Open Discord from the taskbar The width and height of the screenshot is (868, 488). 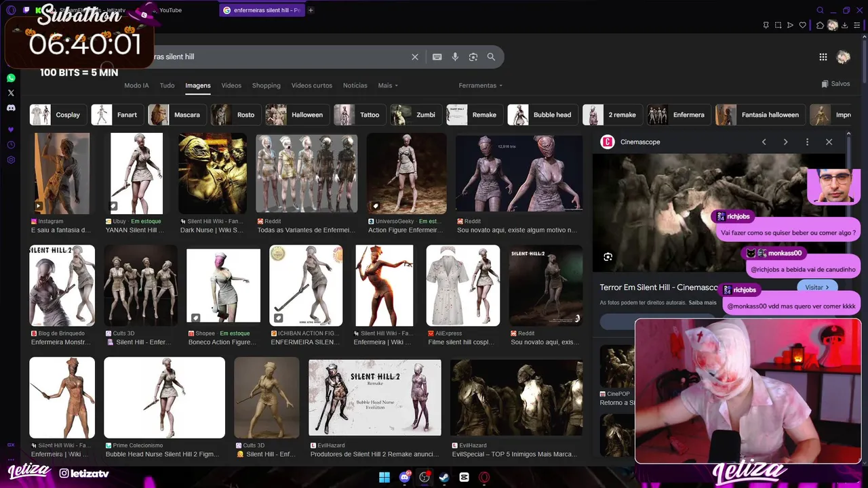[405, 477]
